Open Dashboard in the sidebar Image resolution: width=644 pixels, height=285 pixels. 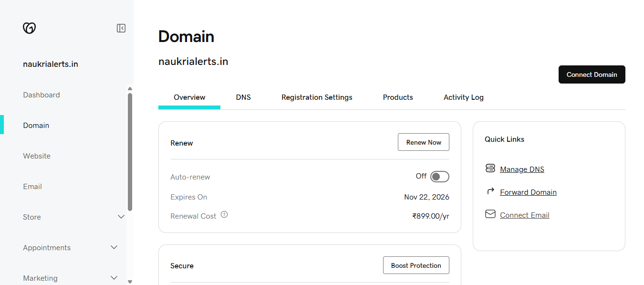point(42,95)
